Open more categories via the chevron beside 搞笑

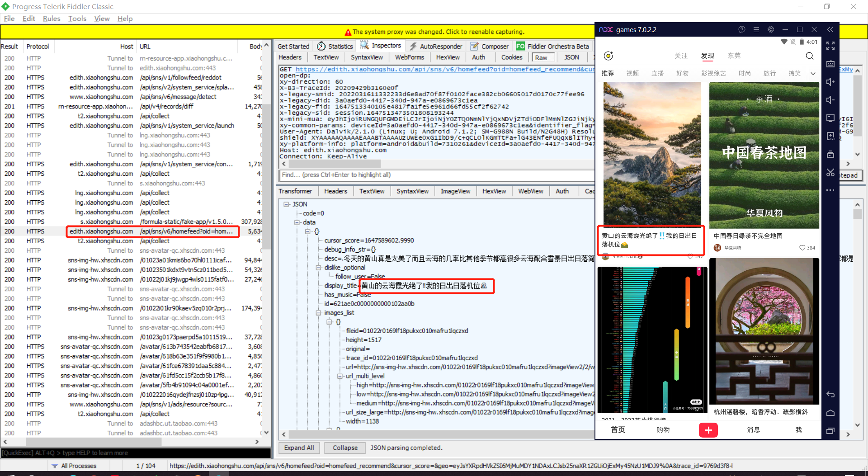(812, 73)
